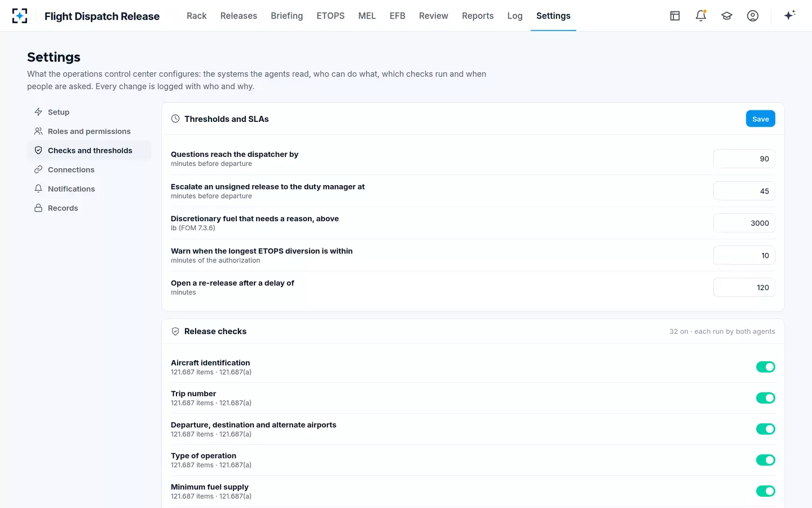The height and width of the screenshot is (508, 812).
Task: Open the Releases tab
Action: click(x=239, y=16)
